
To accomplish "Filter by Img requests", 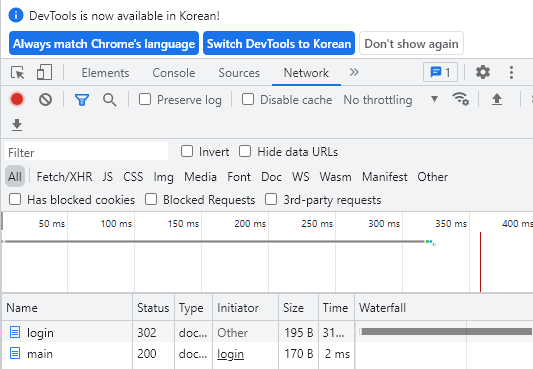I will coord(164,177).
